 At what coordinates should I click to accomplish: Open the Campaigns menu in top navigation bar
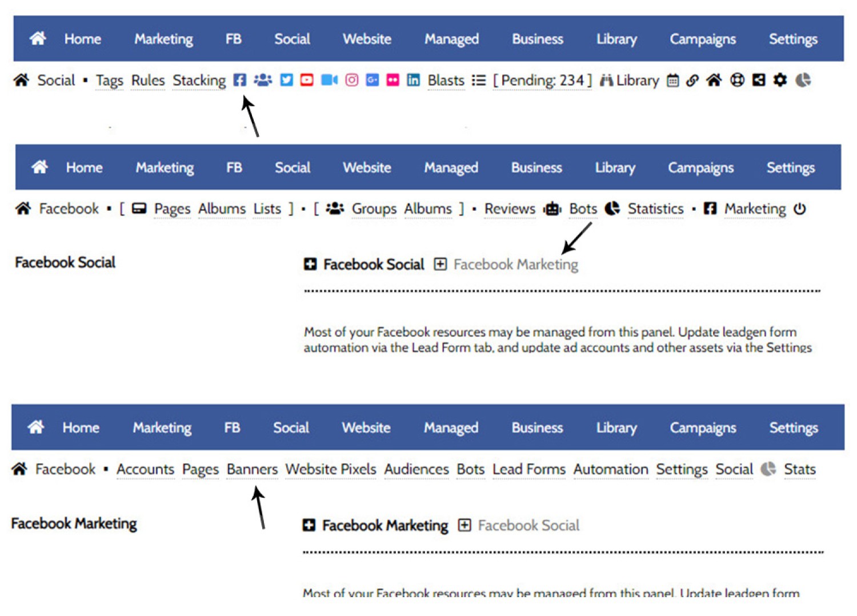703,39
